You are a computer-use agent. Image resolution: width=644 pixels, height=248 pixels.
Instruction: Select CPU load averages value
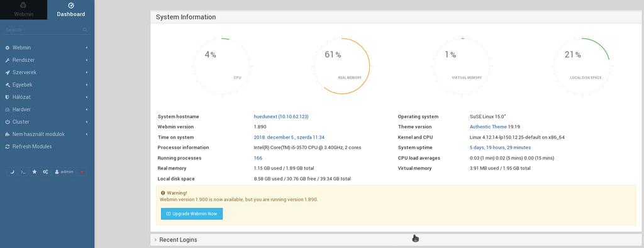(x=512, y=158)
